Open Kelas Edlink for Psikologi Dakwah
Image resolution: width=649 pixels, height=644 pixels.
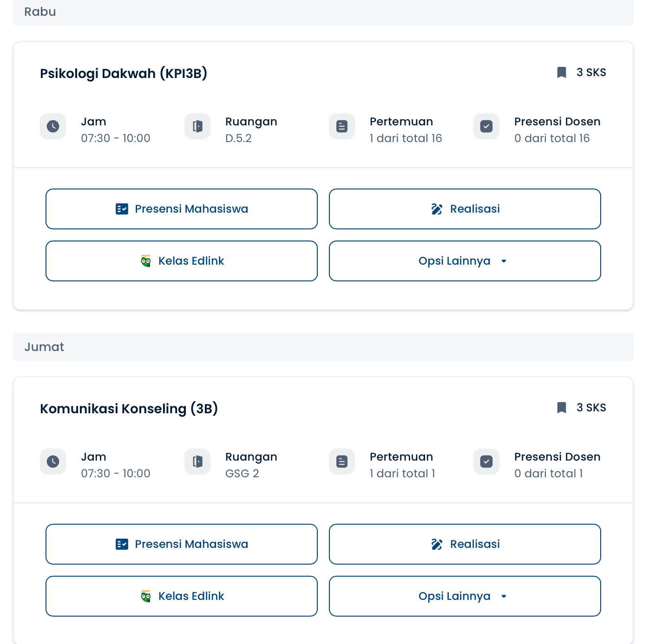pyautogui.click(x=182, y=261)
